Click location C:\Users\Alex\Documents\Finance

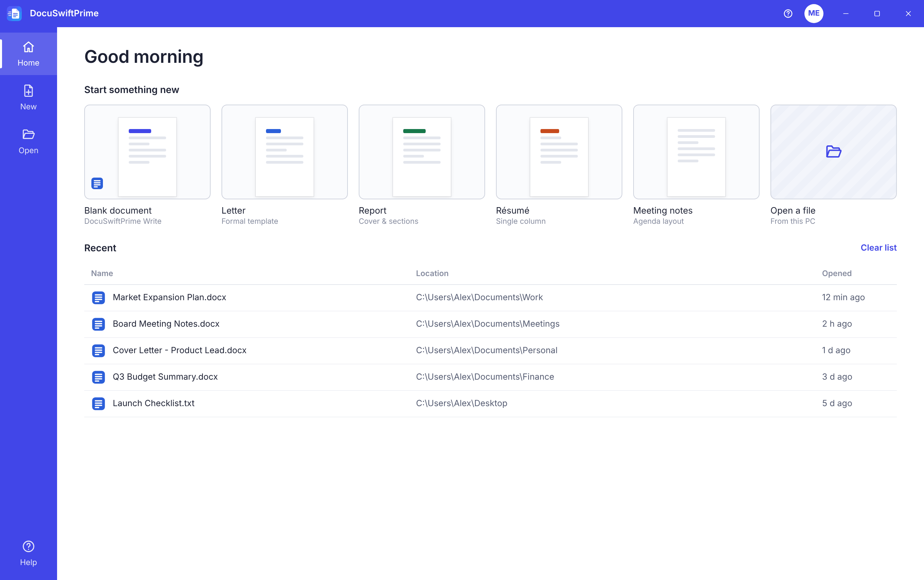pyautogui.click(x=485, y=377)
